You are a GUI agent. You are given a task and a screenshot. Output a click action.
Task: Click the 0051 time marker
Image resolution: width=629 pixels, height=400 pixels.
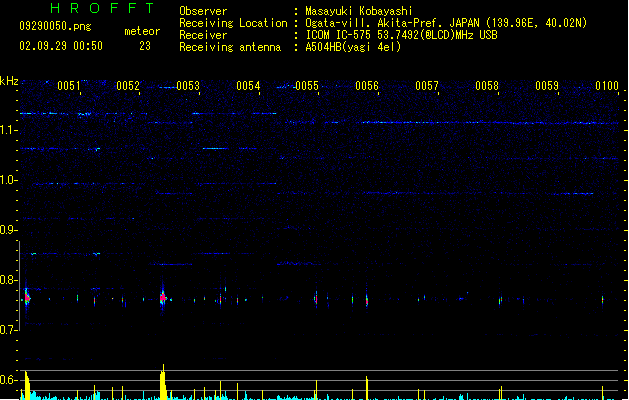point(69,86)
